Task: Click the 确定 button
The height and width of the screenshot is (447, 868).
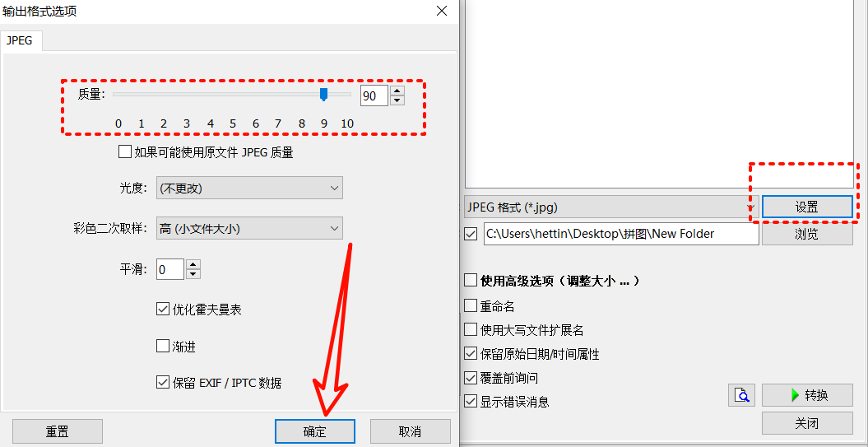Action: point(314,431)
